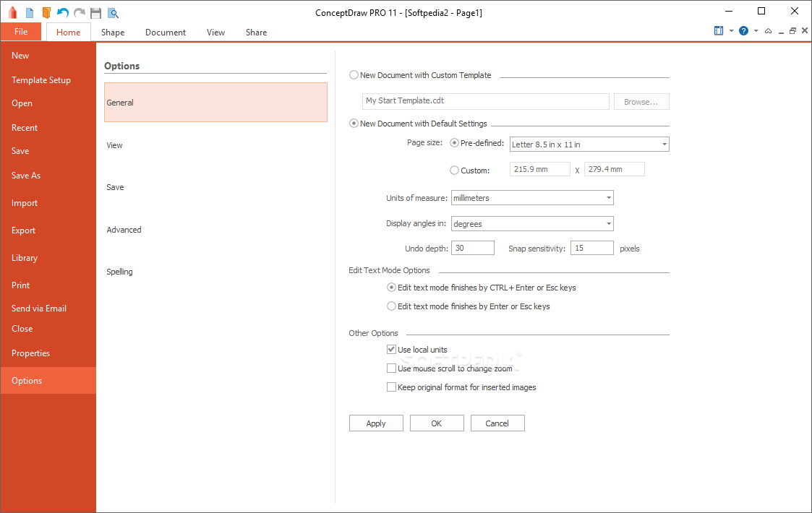Click Close in the File sidebar
The height and width of the screenshot is (513, 812).
pyautogui.click(x=48, y=328)
